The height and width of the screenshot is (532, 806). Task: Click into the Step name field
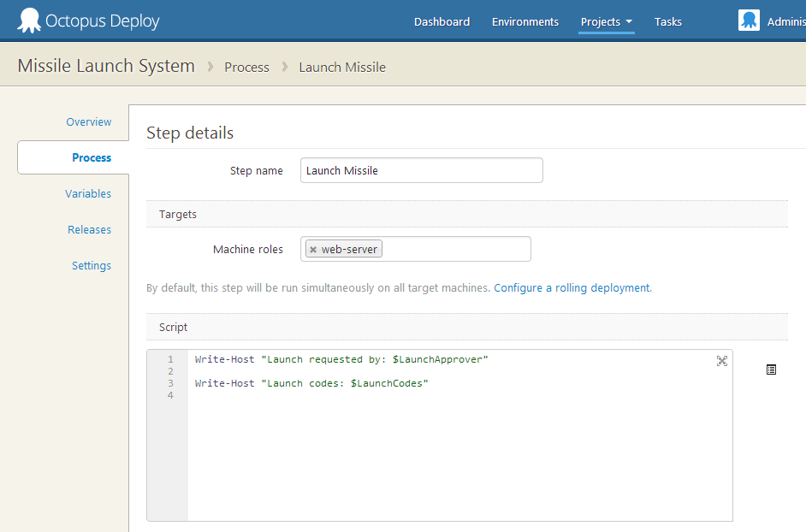[x=421, y=170]
